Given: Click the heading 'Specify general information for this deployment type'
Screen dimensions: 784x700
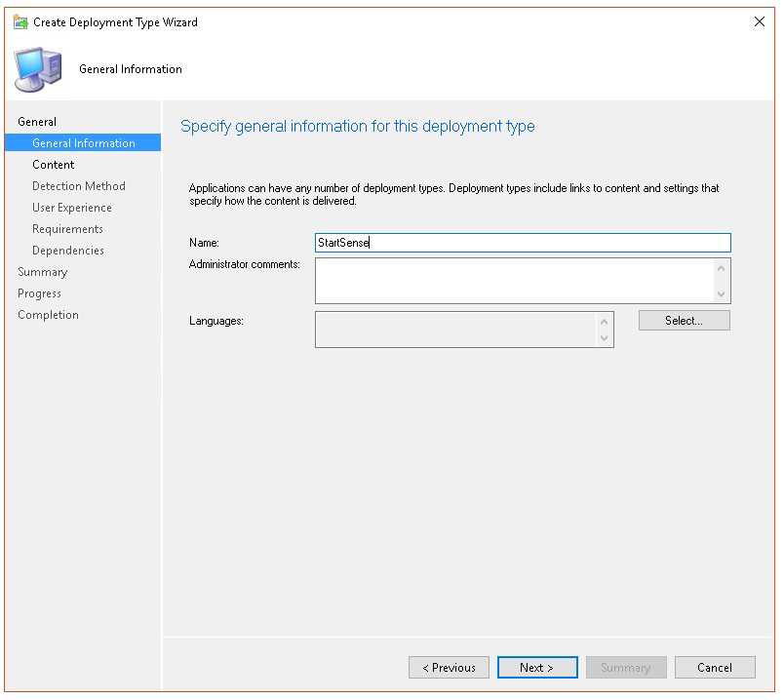Looking at the screenshot, I should [x=358, y=127].
